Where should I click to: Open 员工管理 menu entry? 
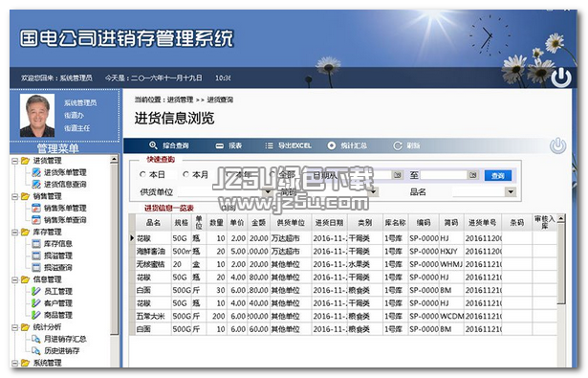(x=58, y=291)
